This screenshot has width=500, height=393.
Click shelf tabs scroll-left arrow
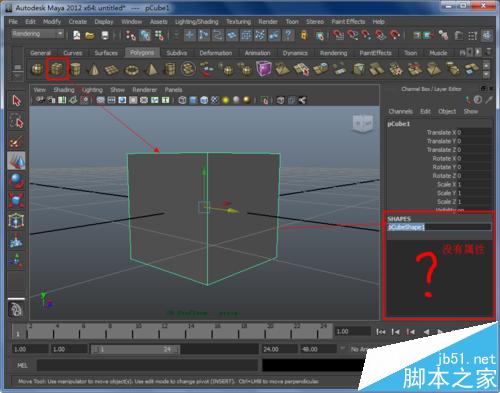(x=470, y=52)
